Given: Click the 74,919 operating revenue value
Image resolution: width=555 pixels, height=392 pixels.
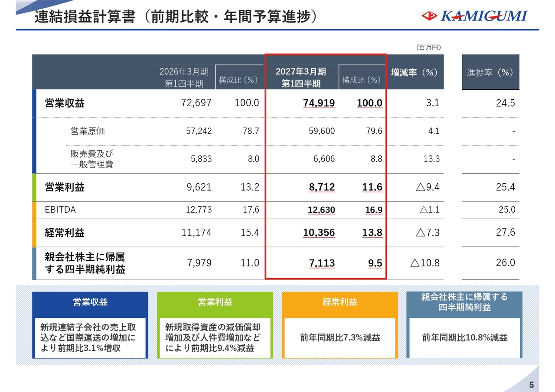Looking at the screenshot, I should pos(319,103).
